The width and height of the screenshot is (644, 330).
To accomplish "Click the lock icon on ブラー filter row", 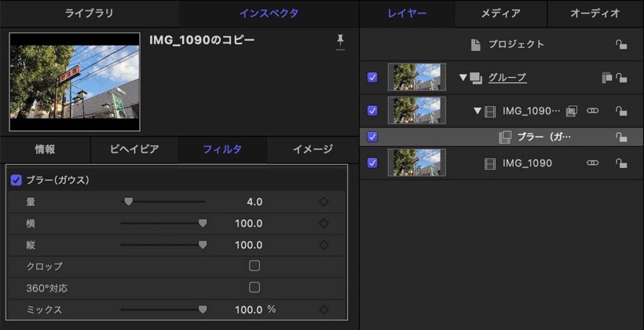I will (x=621, y=137).
